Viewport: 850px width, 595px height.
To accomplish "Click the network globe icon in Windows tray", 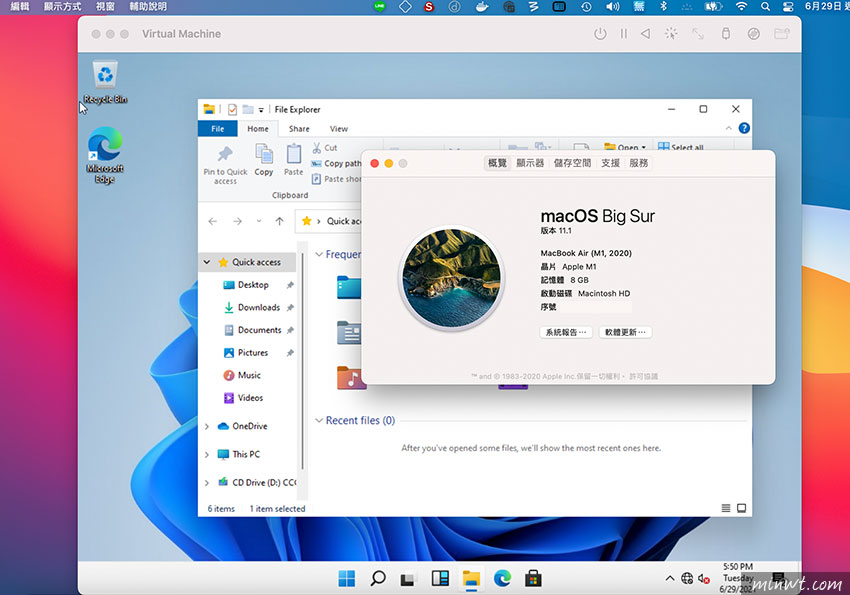I will pyautogui.click(x=687, y=579).
